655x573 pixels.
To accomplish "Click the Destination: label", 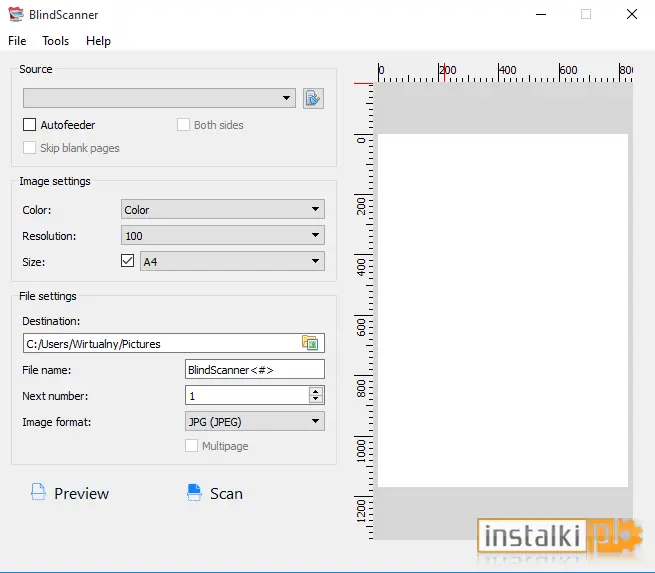I will [51, 321].
